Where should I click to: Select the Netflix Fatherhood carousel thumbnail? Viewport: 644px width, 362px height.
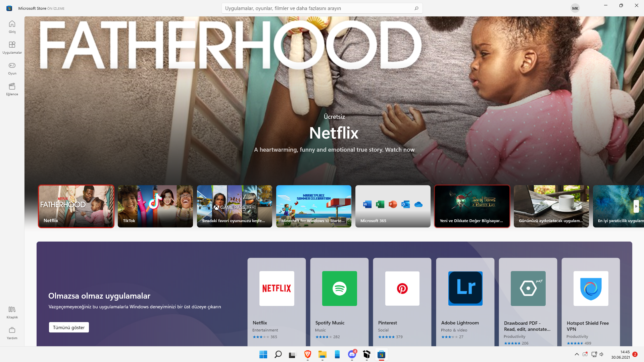click(x=76, y=206)
